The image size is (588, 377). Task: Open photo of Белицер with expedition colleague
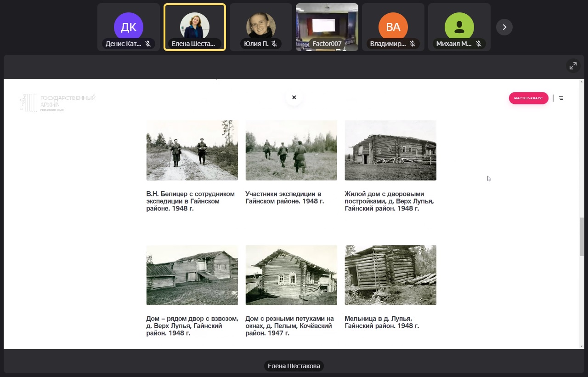pyautogui.click(x=192, y=150)
